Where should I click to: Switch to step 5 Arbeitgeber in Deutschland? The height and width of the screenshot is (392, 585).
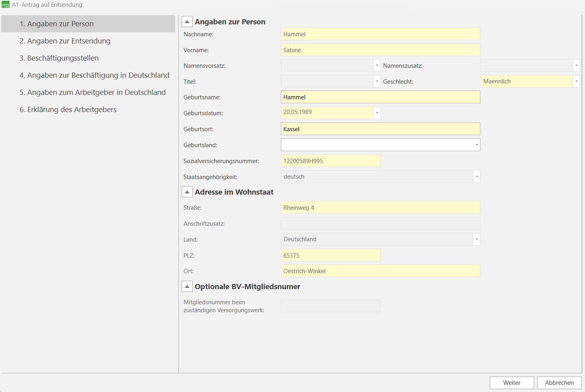pos(93,93)
